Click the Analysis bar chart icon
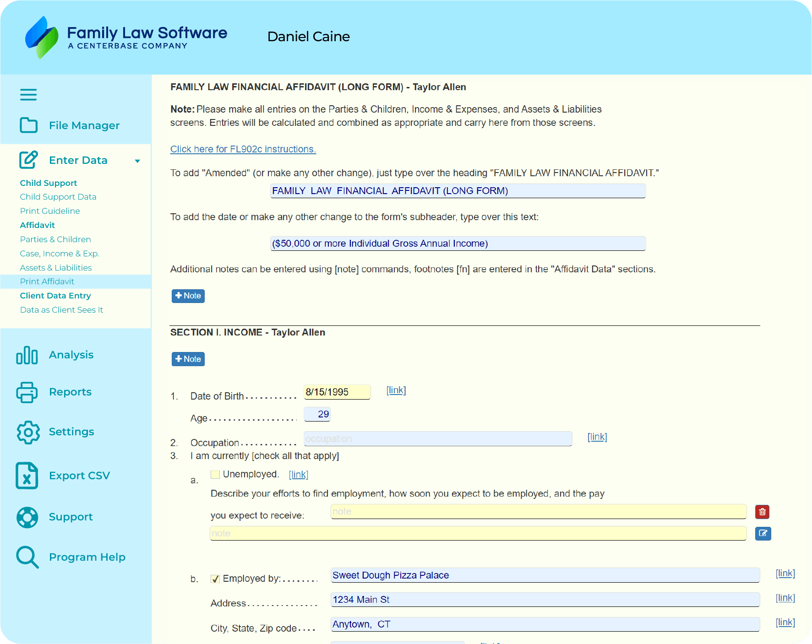This screenshot has width=812, height=644. pos(27,355)
